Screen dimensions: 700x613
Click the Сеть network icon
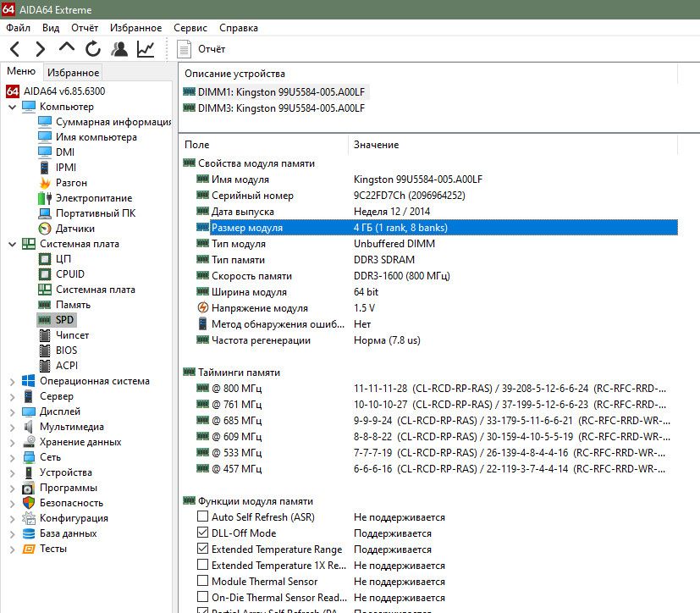(x=29, y=457)
